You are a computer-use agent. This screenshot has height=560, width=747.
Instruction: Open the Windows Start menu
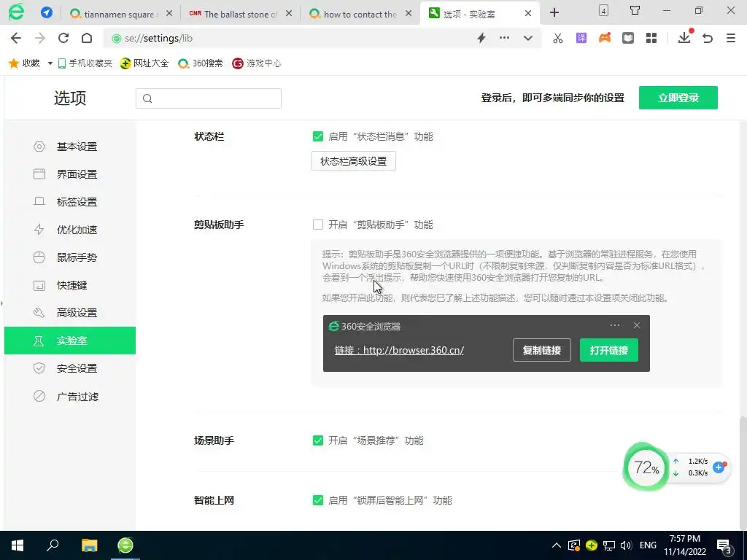pyautogui.click(x=18, y=545)
